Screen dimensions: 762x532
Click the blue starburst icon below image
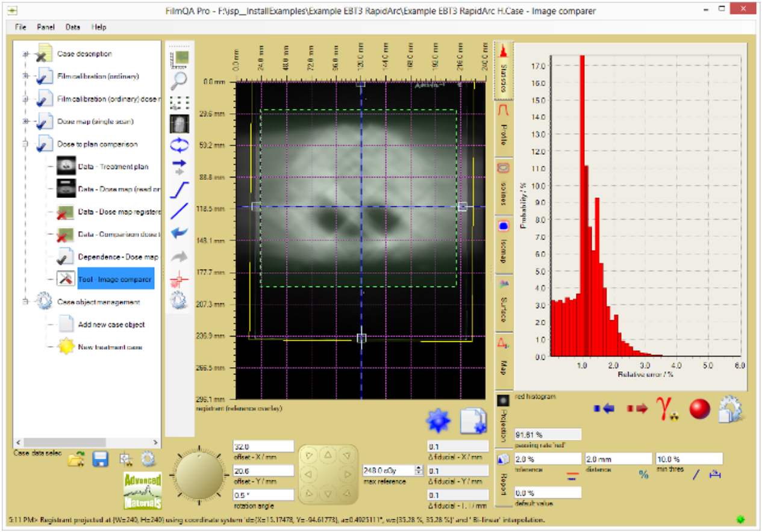(438, 421)
